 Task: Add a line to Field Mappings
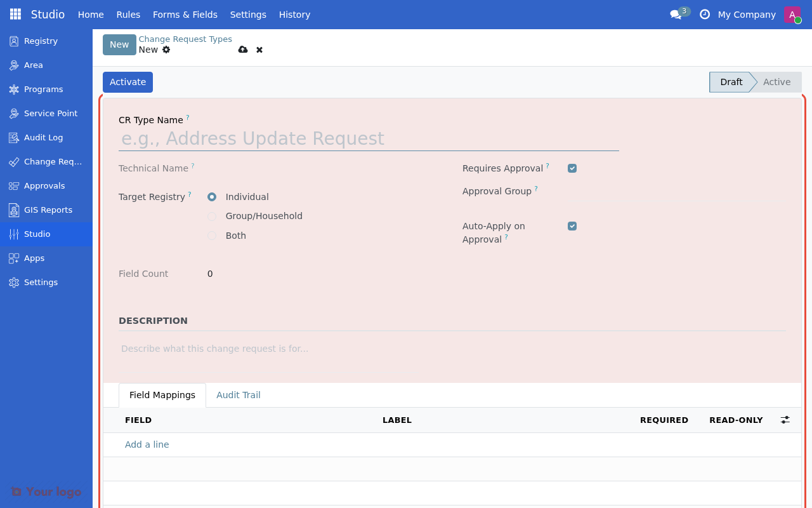tap(147, 444)
